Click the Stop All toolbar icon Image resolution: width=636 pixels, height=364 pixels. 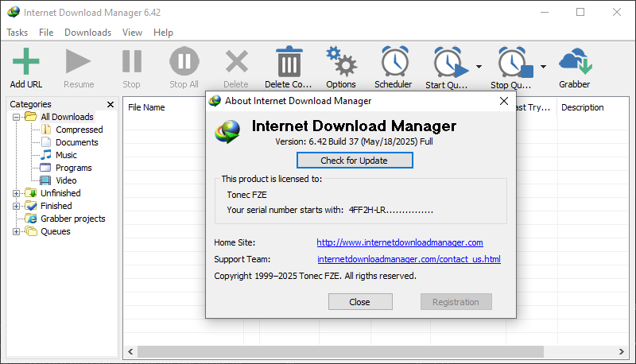pyautogui.click(x=184, y=61)
